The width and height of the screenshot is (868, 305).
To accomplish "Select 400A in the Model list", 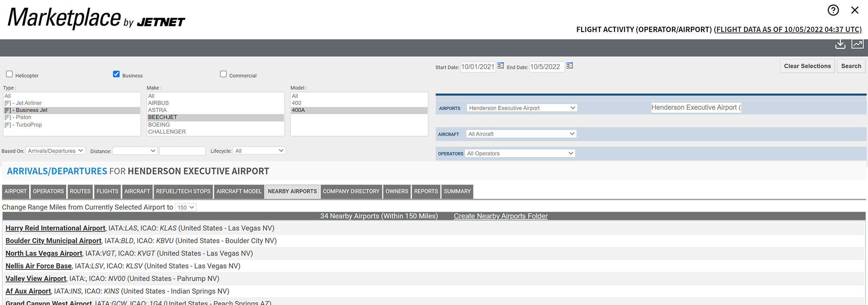I will [x=359, y=110].
